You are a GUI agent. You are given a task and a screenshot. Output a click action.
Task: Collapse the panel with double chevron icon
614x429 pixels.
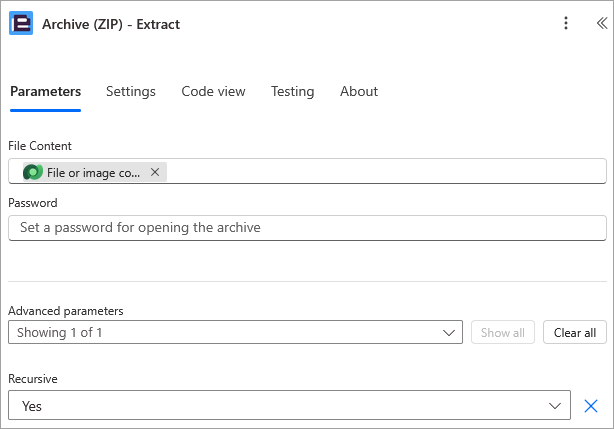tap(602, 23)
